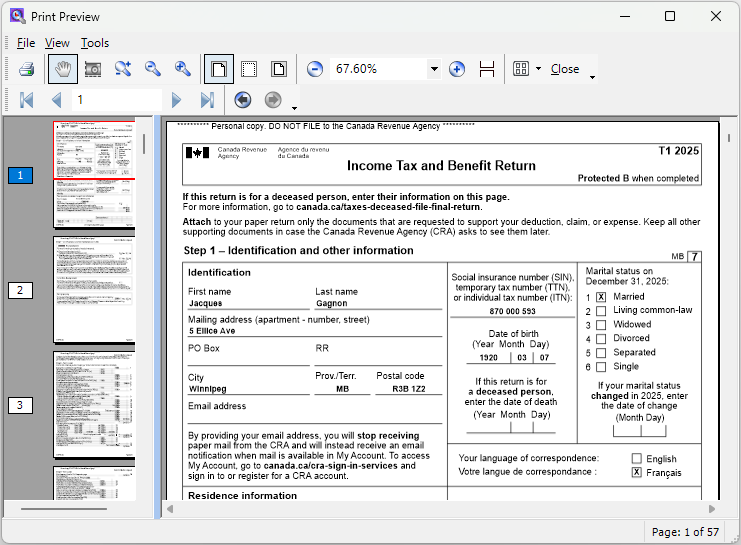Click the Close preview button
The image size is (741, 545).
point(565,69)
